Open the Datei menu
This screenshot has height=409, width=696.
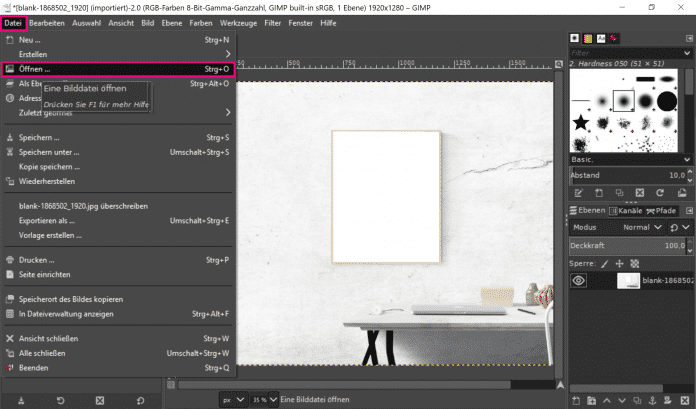pos(12,21)
